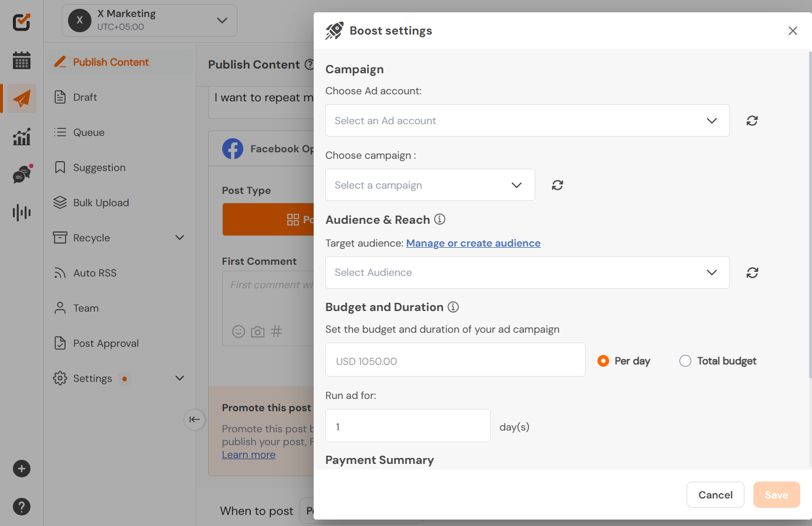
Task: Click the audio waveform listening icon
Action: point(22,212)
